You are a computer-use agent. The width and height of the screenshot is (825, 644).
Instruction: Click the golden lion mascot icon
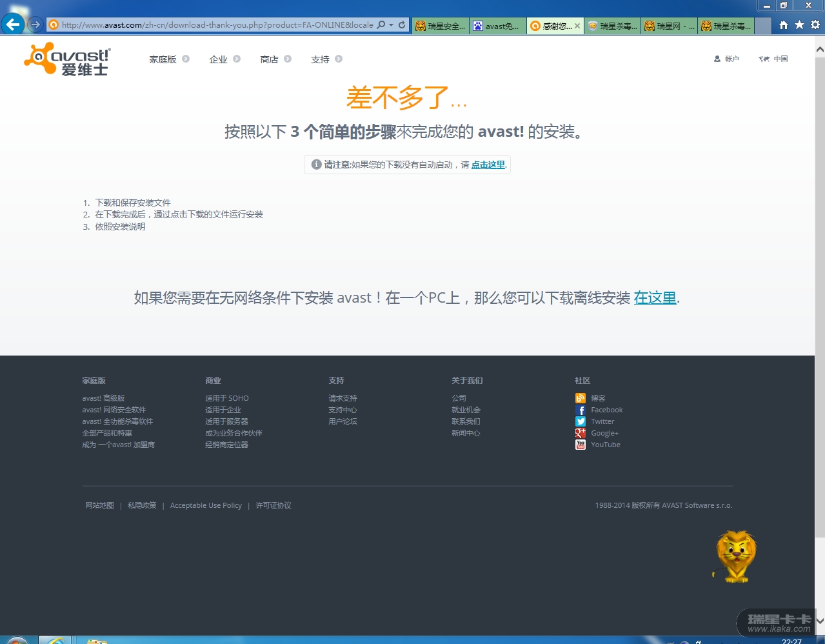point(735,557)
